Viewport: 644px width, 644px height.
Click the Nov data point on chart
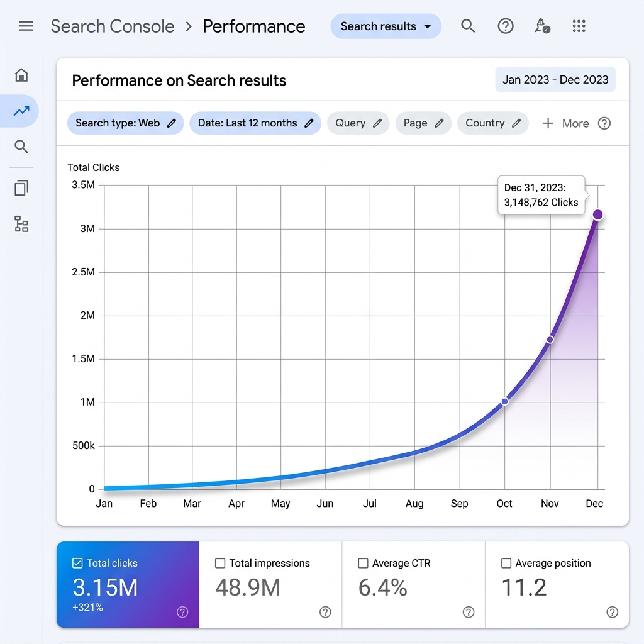point(550,340)
